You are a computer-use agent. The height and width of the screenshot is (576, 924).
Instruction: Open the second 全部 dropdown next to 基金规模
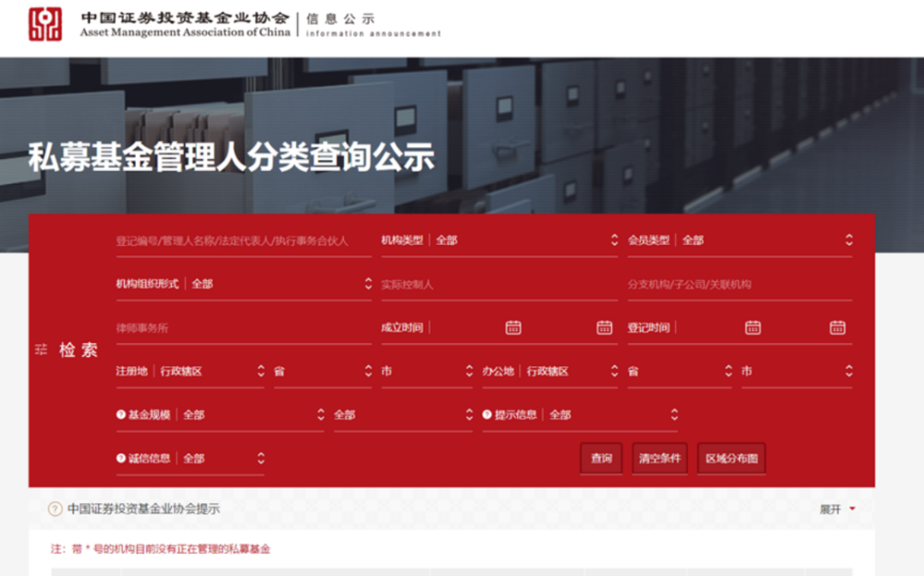403,415
